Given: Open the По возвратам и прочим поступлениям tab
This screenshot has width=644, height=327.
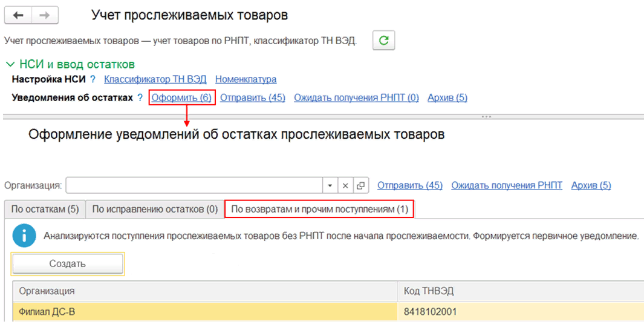Looking at the screenshot, I should point(319,210).
